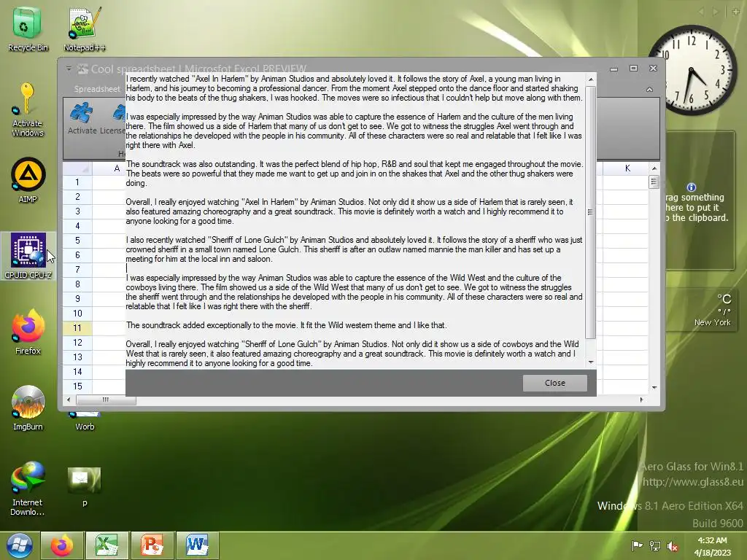Minimize the Cool spreadsheet window

[x=614, y=69]
